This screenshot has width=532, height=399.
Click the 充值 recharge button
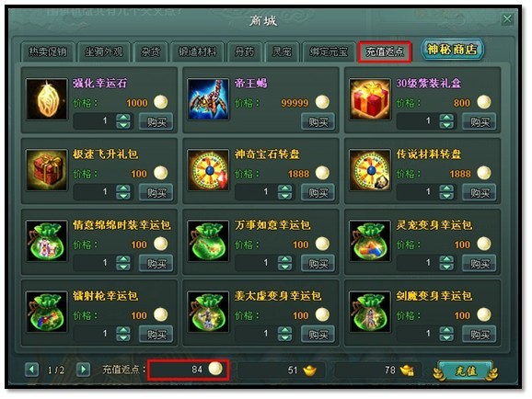pos(466,370)
